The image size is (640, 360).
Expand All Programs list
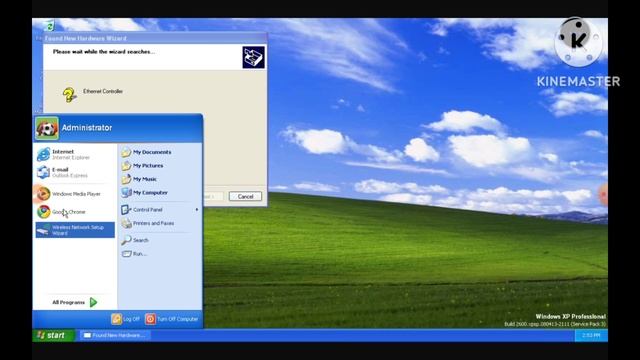[74, 302]
